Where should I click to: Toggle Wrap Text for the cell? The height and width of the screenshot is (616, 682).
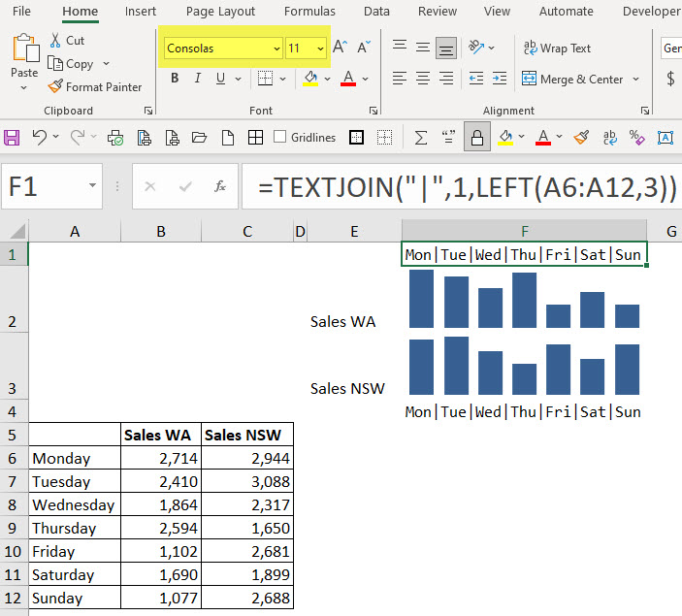pos(557,48)
